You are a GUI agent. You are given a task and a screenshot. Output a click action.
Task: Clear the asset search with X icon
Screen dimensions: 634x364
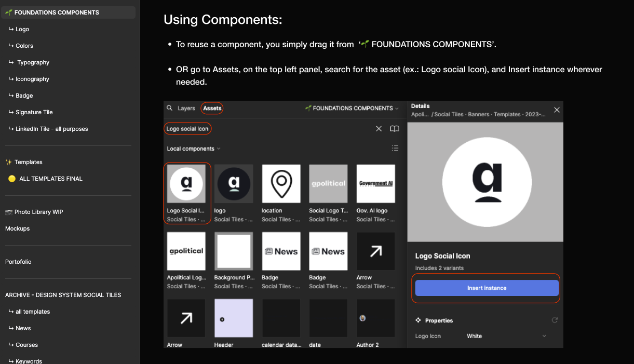[x=379, y=129]
